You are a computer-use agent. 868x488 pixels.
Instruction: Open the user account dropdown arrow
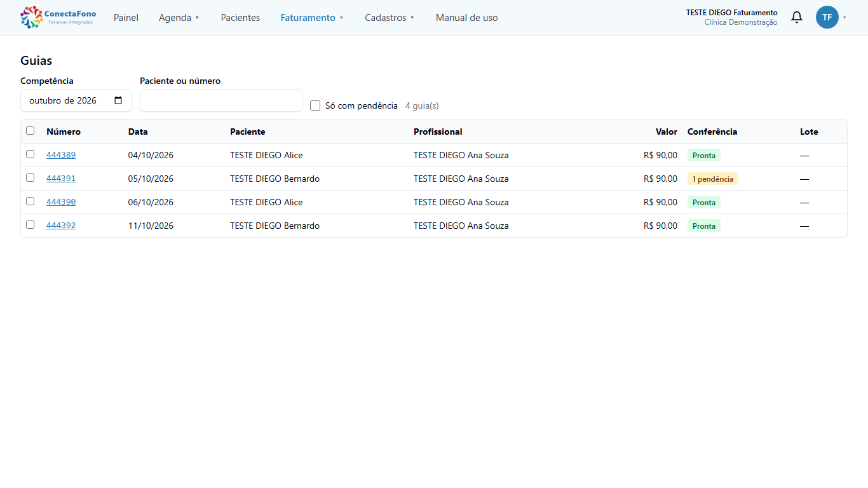pyautogui.click(x=844, y=18)
